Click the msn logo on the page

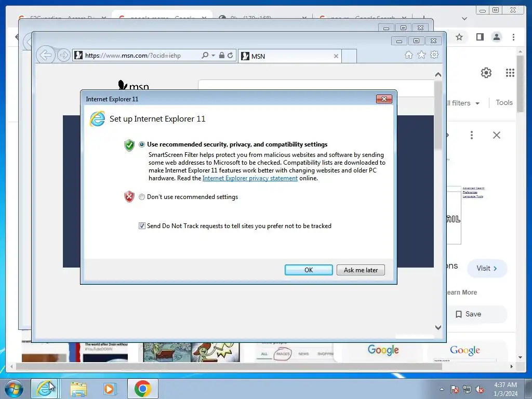[x=134, y=85]
